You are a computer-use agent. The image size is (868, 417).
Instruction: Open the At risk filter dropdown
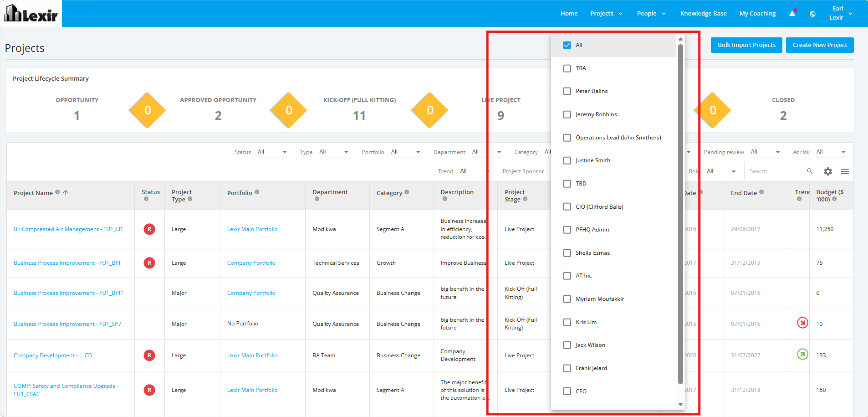tap(832, 152)
